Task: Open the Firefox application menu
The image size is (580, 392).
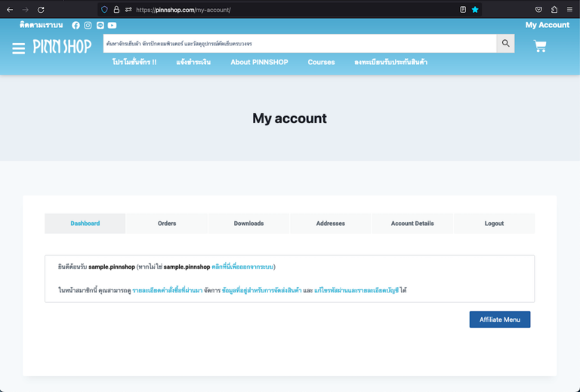Action: click(569, 10)
